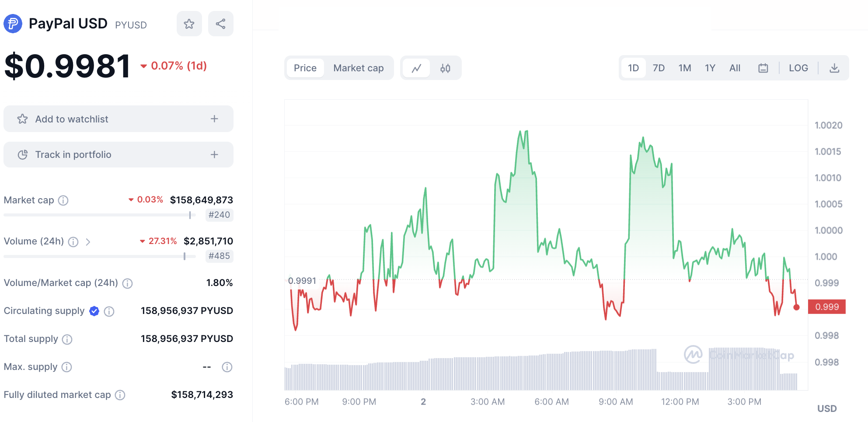Select the 7D time range

[x=659, y=68]
